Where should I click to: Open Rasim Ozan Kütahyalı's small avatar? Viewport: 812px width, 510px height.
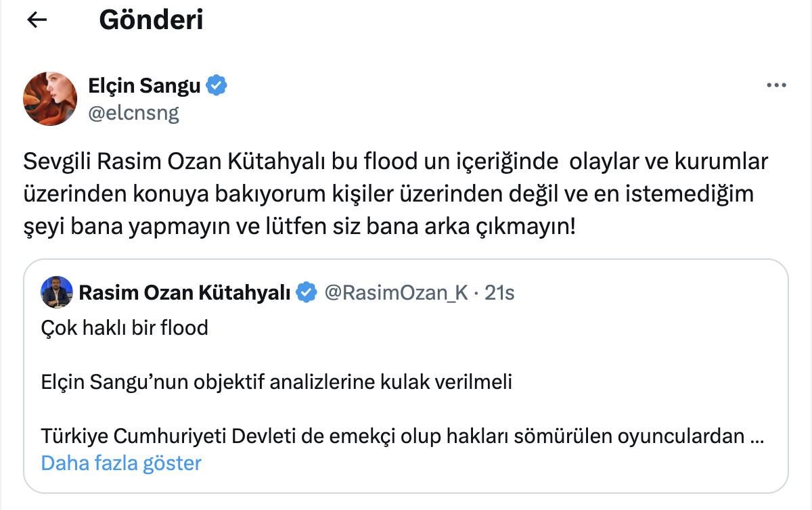pos(56,292)
